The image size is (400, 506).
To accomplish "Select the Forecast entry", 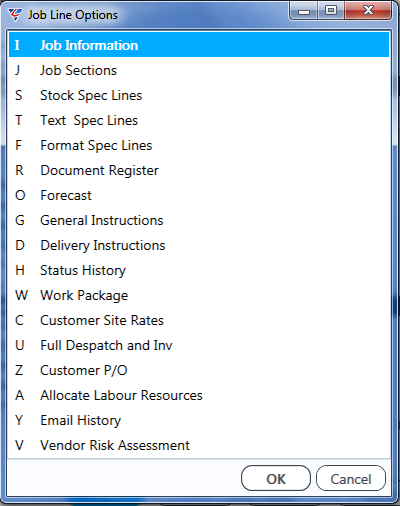I will pos(199,195).
